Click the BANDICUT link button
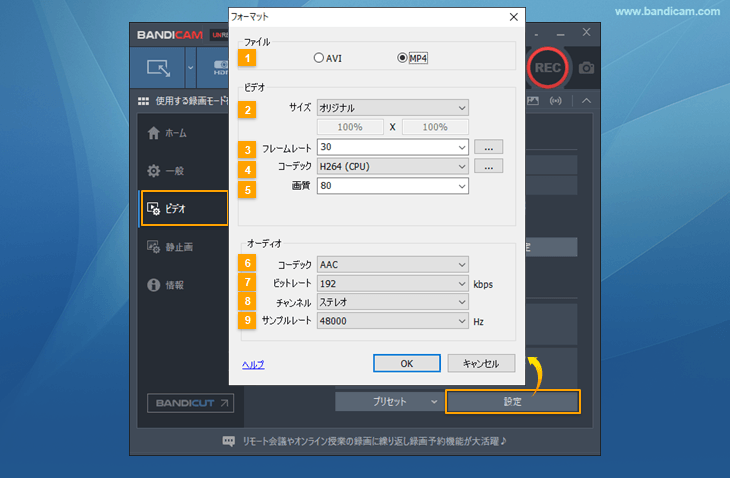 [190, 403]
